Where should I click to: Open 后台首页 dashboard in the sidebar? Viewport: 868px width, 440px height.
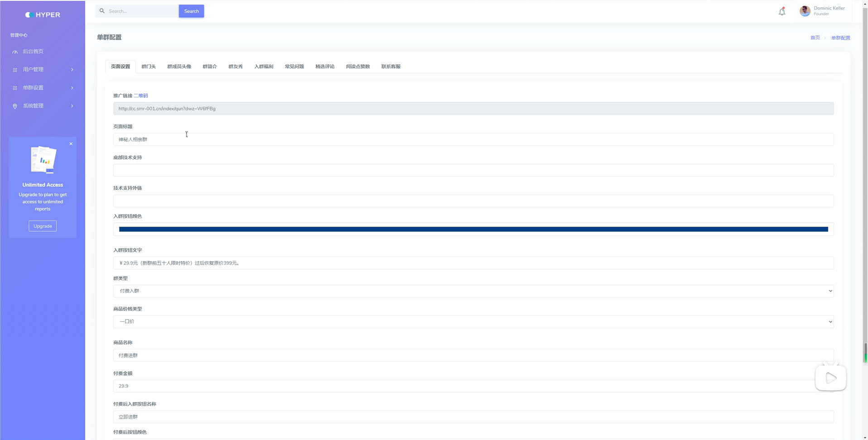[x=33, y=52]
